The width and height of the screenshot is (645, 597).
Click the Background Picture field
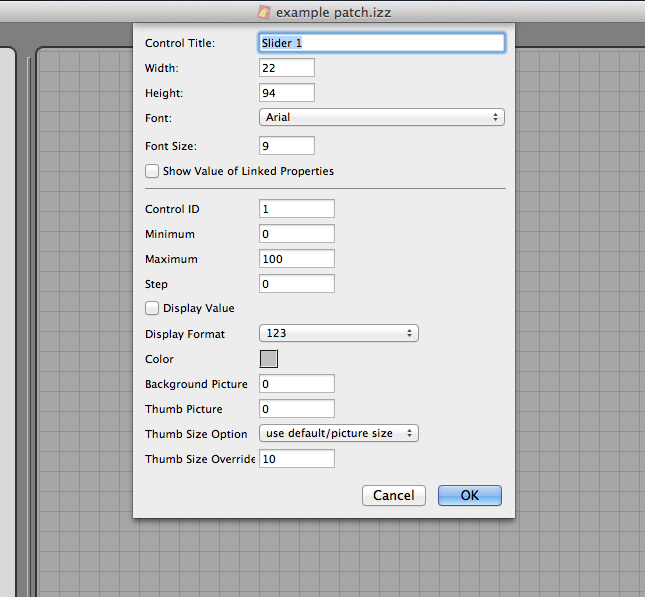(x=296, y=384)
